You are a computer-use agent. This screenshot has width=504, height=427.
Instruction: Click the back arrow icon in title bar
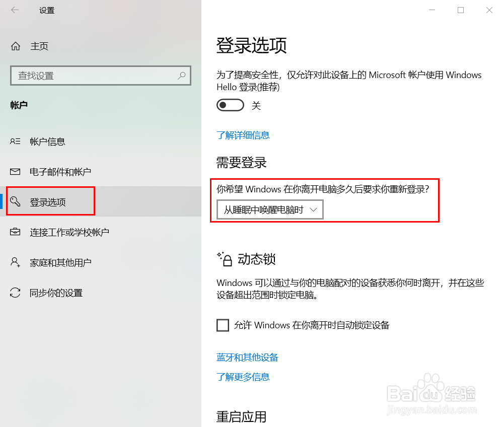(15, 10)
